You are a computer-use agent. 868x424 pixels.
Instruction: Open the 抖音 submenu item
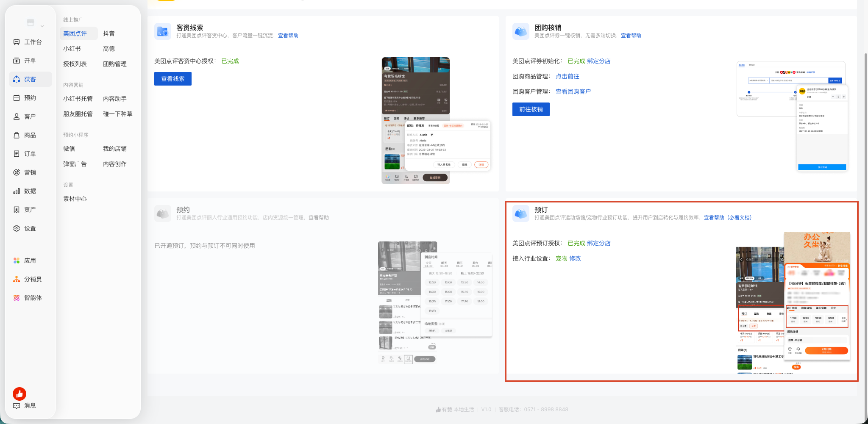click(x=109, y=33)
